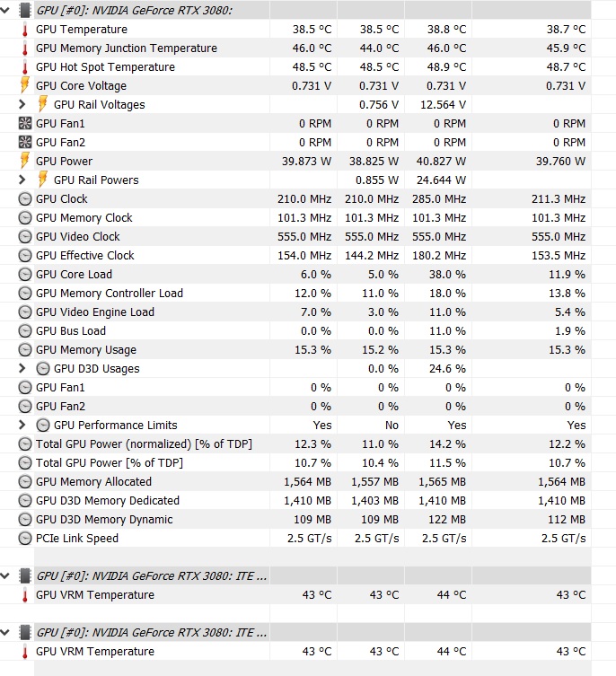Collapse the topmost NVIDIA GeForce RTX 3080 section
616x676 pixels.
(x=6, y=10)
